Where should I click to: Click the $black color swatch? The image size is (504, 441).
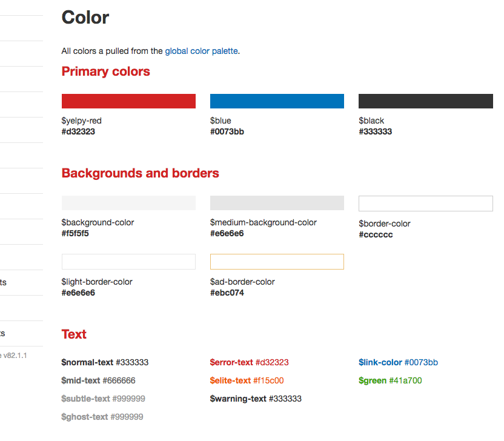click(x=426, y=101)
